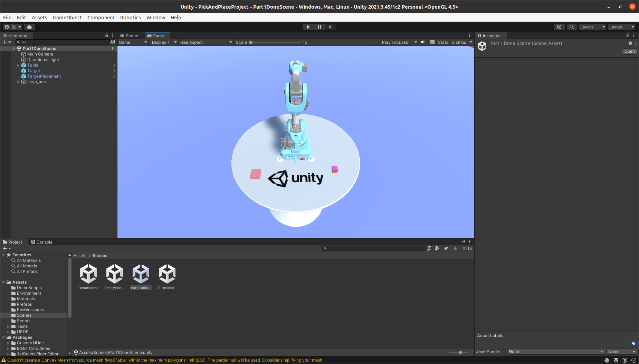This screenshot has height=364, width=639.
Task: Select Directional Light in Hierarchy
Action: coord(43,60)
